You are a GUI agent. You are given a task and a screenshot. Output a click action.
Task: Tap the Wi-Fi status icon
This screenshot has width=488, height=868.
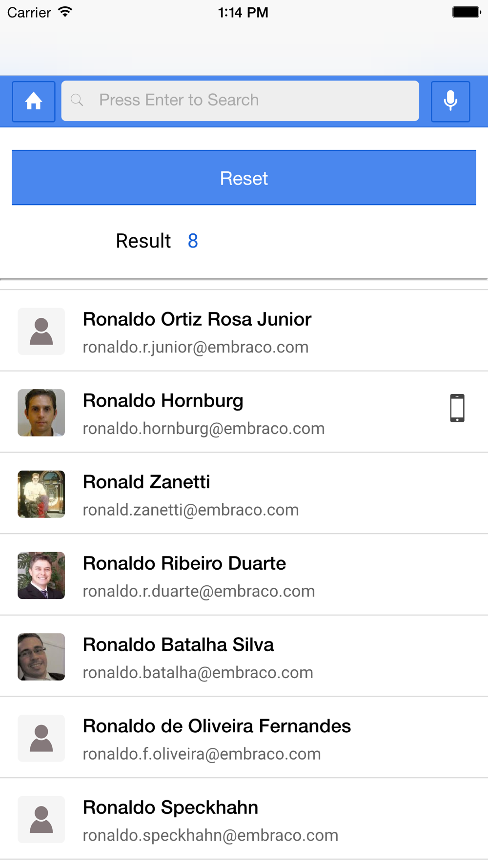tap(65, 12)
